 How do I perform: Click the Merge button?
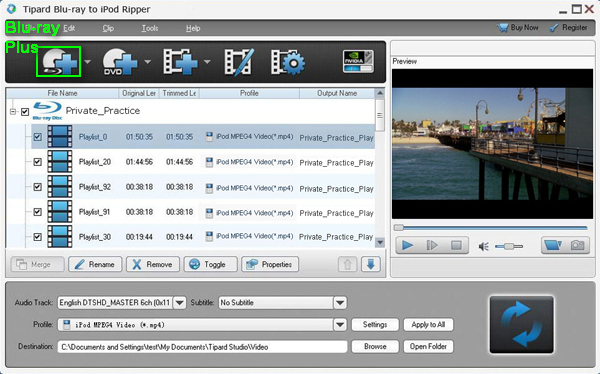(x=38, y=264)
